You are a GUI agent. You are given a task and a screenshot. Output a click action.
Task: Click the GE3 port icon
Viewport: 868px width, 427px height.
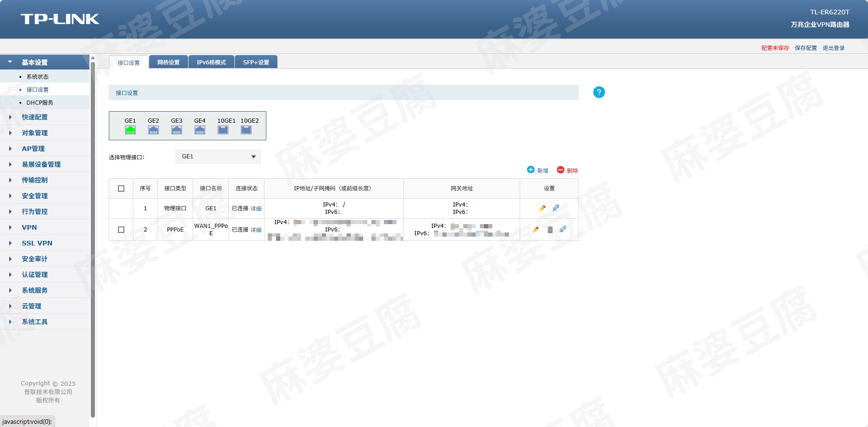pos(176,130)
